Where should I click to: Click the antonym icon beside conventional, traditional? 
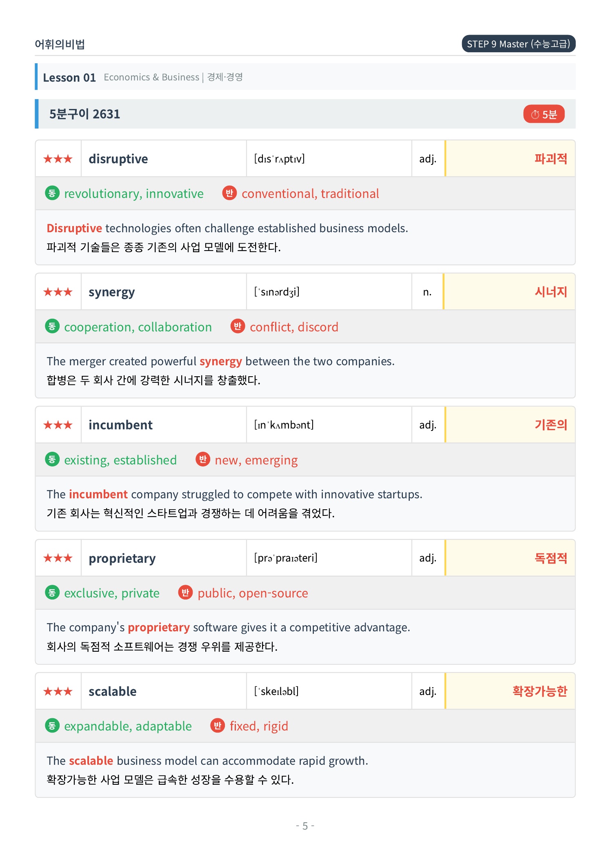click(x=229, y=193)
